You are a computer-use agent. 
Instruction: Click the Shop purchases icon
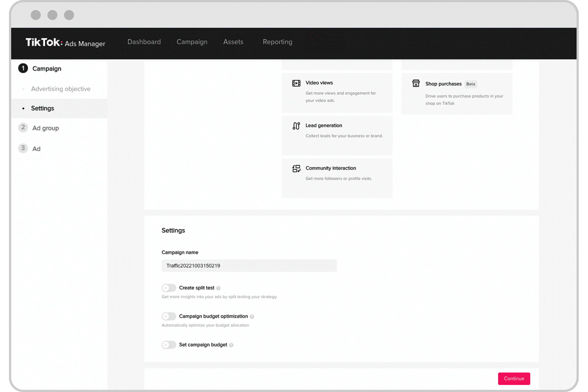tap(416, 84)
